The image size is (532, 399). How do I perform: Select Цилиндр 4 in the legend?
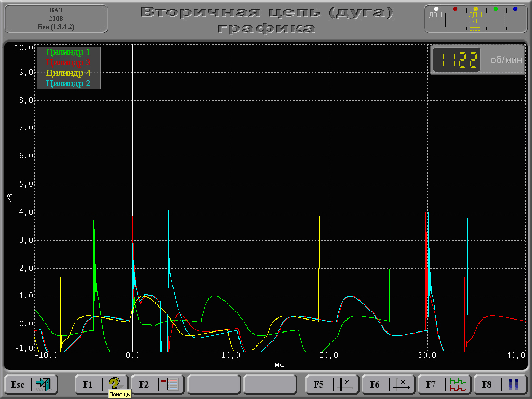pos(68,73)
